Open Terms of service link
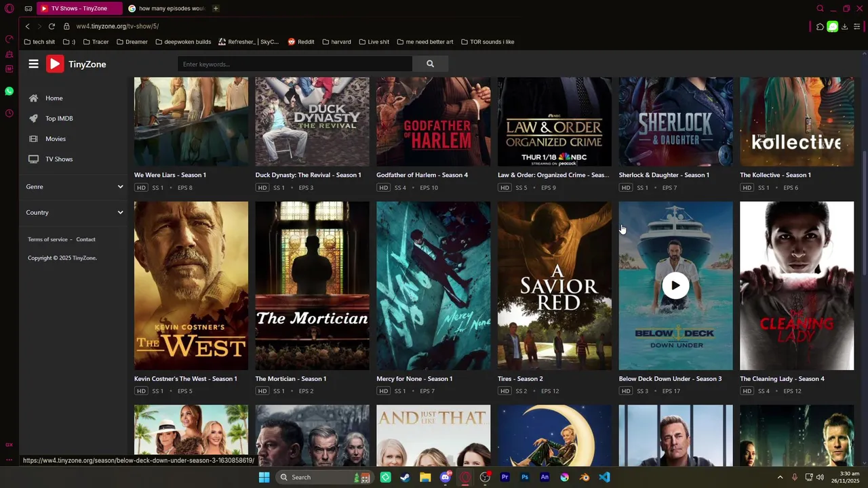868x488 pixels. pos(47,239)
